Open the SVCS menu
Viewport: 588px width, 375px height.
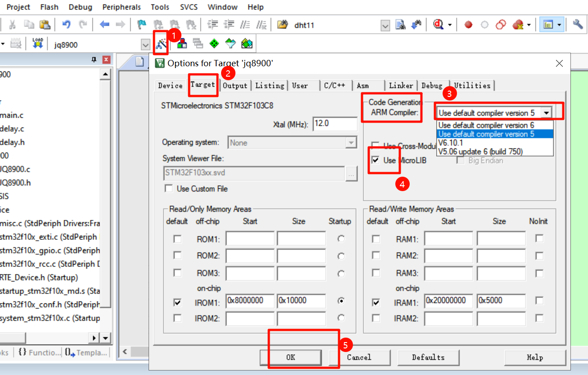coord(188,7)
